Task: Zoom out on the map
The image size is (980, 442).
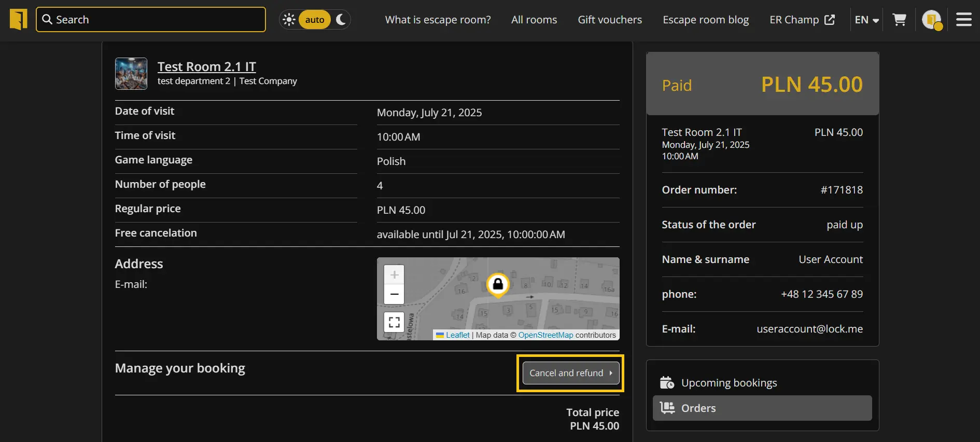Action: [394, 294]
